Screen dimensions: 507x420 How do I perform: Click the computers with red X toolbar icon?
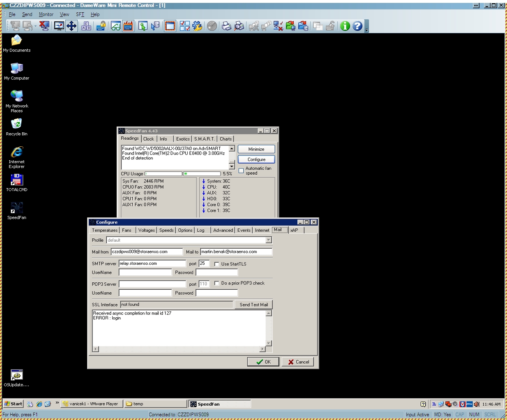click(278, 26)
